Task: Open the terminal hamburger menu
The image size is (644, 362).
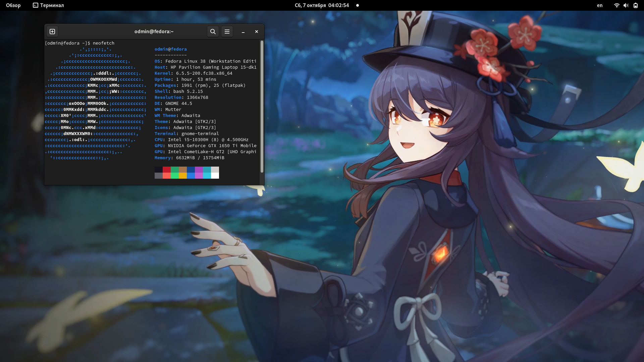Action: 227,32
